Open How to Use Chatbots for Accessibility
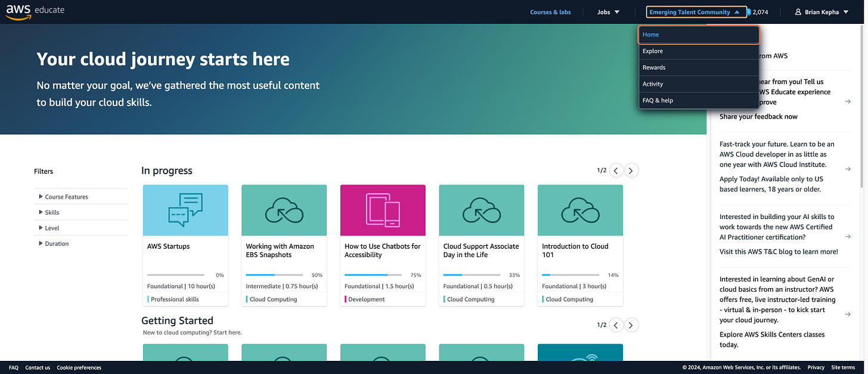Image resolution: width=868 pixels, height=374 pixels. point(382,251)
